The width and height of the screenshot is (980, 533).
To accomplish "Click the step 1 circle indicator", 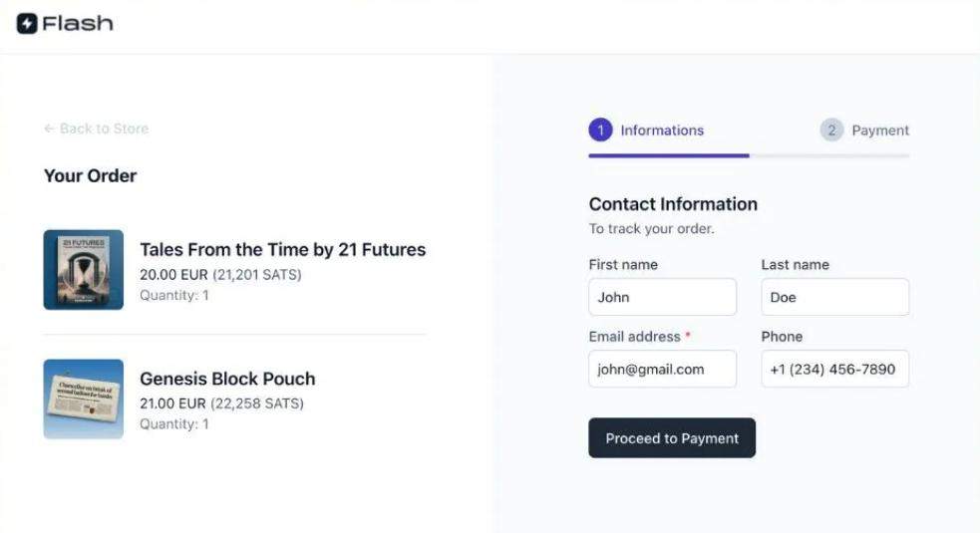I will coord(600,131).
